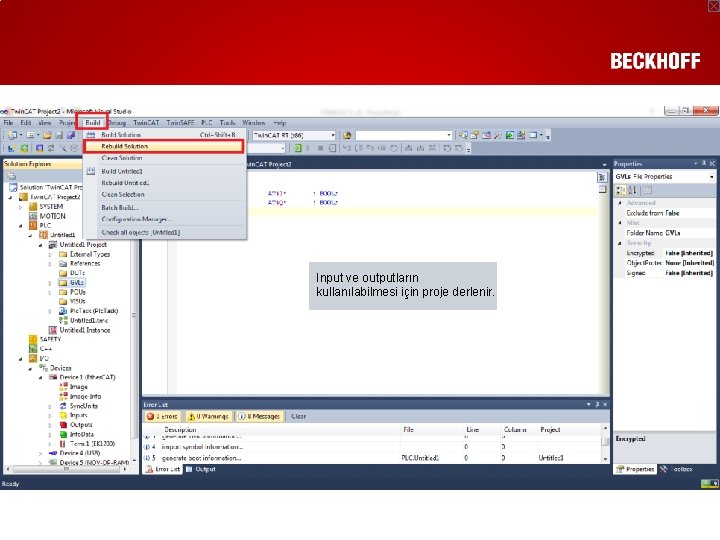Click Description column header in Error List
720x540 pixels.
180,430
